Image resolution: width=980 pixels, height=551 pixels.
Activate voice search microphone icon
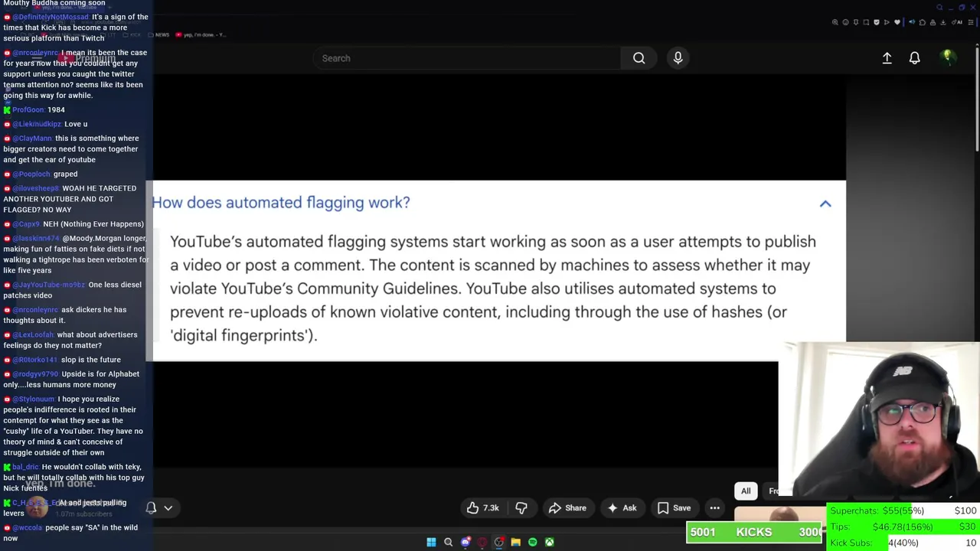(x=678, y=58)
